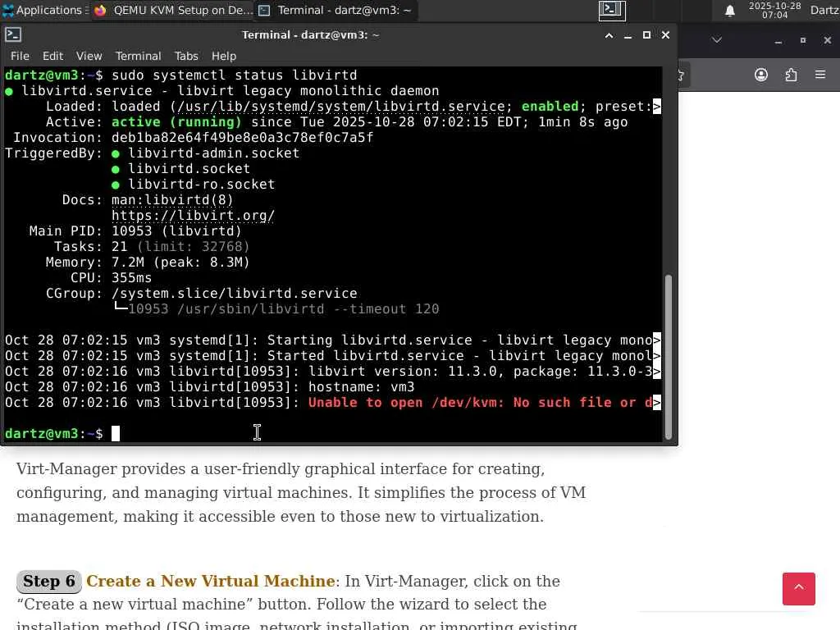Screen dimensions: 840x630
Task: Open the Firefox account icon in the browser toolbar
Action: click(761, 75)
